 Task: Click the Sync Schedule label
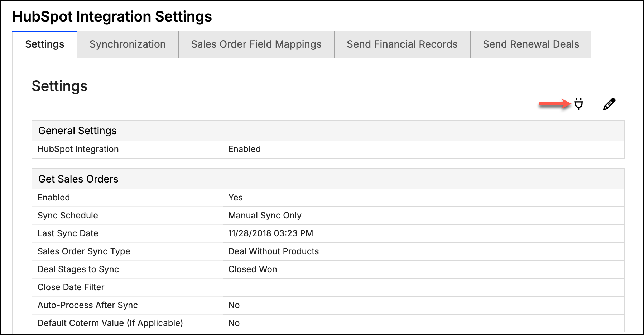[68, 216]
